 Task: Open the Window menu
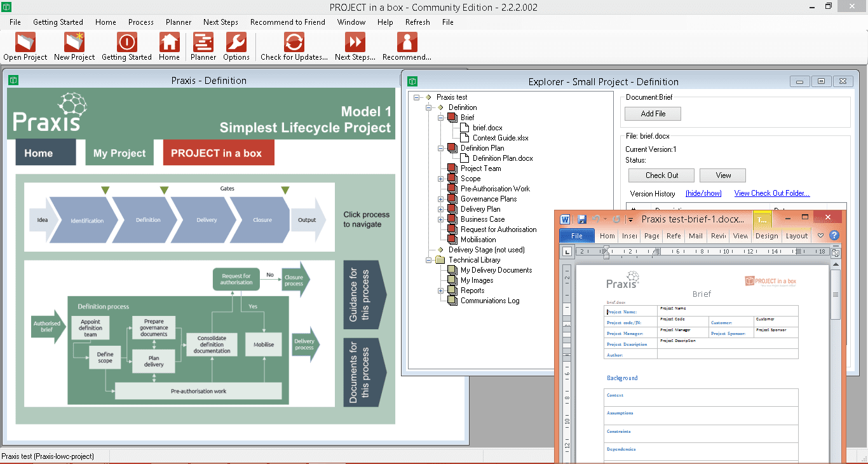click(351, 22)
